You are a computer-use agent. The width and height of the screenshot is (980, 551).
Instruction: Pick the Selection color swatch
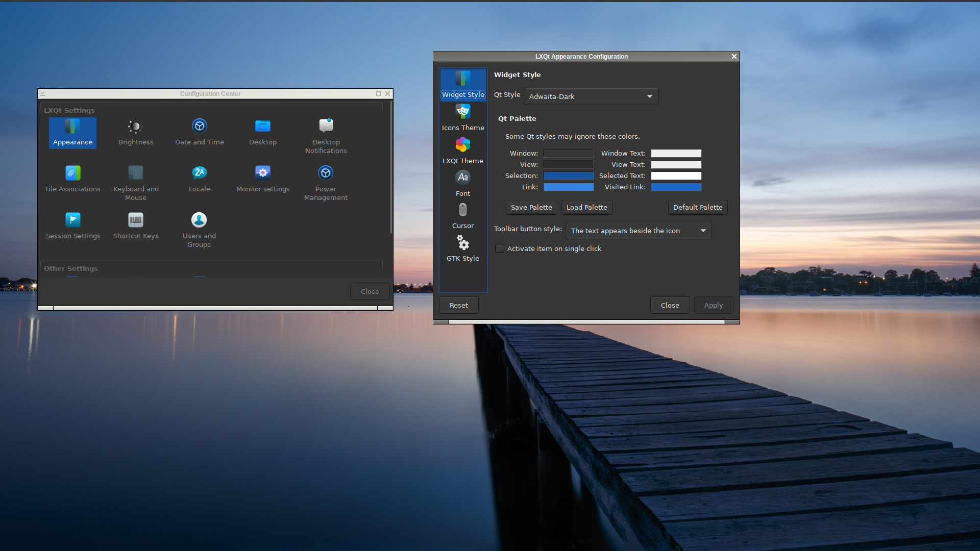[x=569, y=176]
